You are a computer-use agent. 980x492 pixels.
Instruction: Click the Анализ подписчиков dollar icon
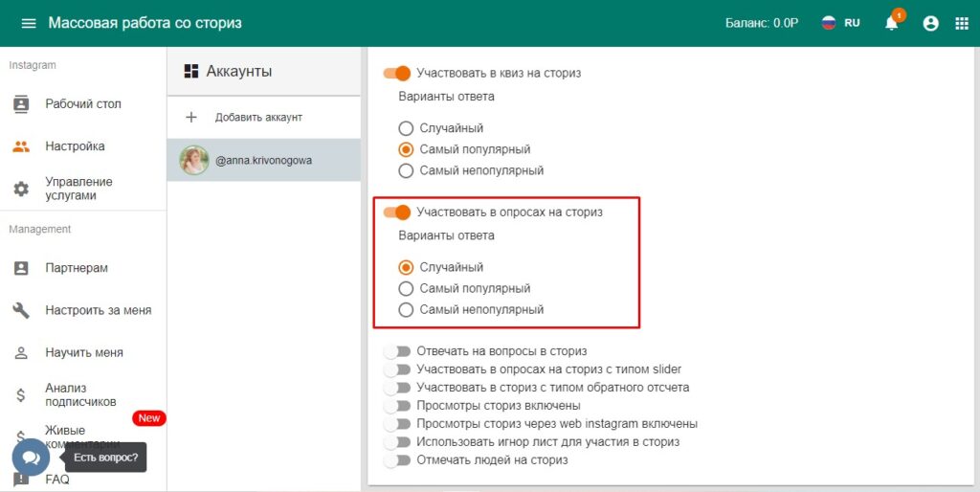click(x=21, y=395)
